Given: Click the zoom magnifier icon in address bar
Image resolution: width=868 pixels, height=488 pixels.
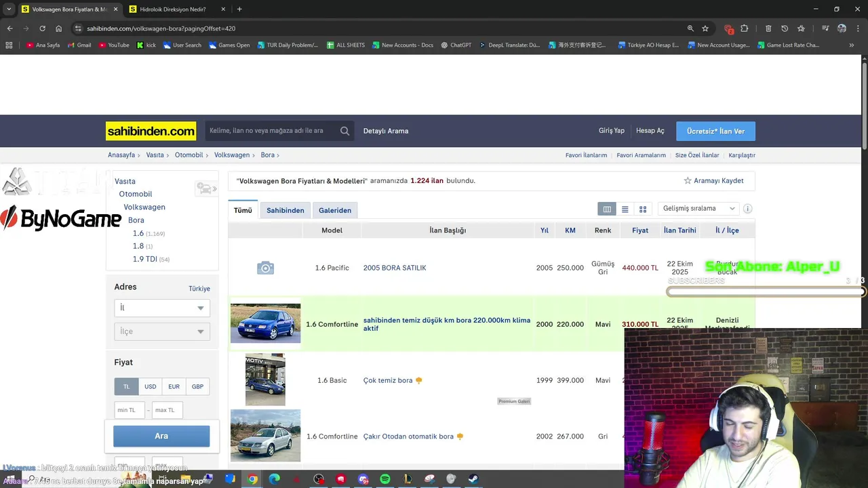Looking at the screenshot, I should pos(690,28).
